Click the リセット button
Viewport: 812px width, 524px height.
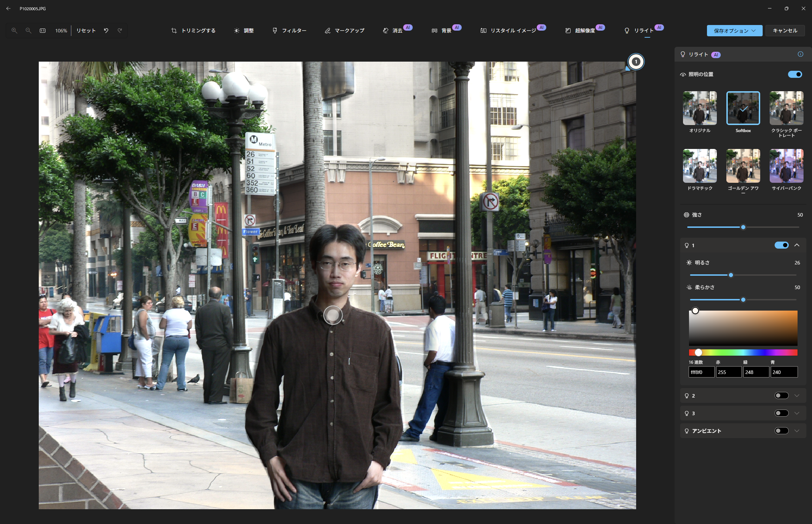click(x=86, y=31)
